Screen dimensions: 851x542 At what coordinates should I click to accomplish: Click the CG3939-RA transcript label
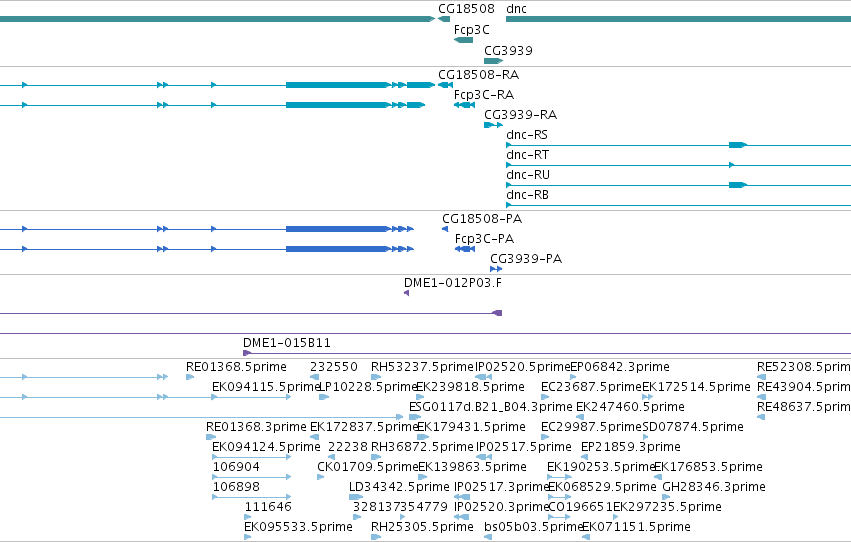520,115
